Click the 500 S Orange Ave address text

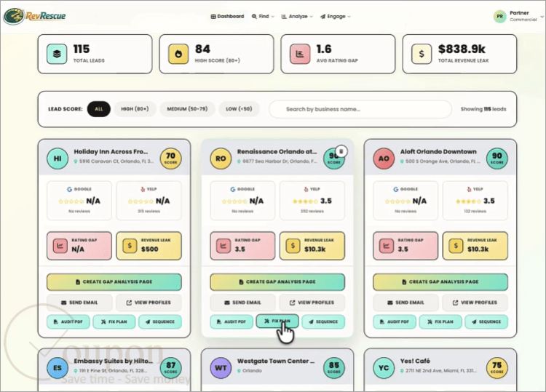(443, 161)
